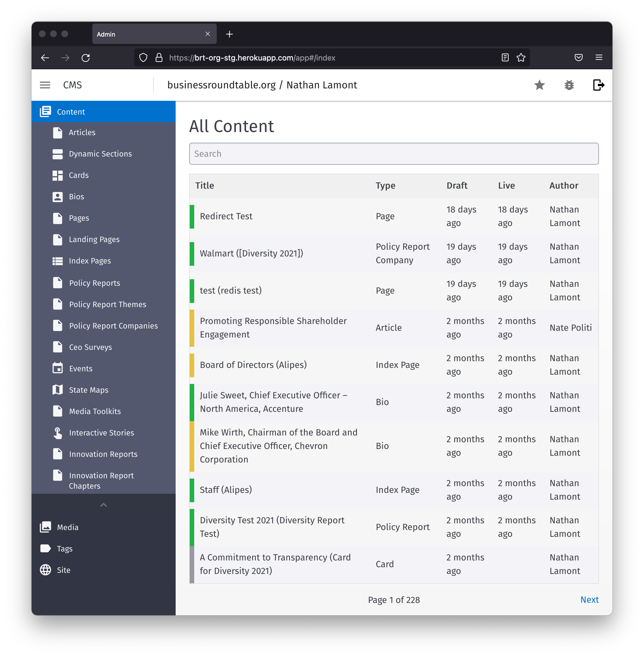Select the Content menu header
The width and height of the screenshot is (644, 657).
[71, 112]
